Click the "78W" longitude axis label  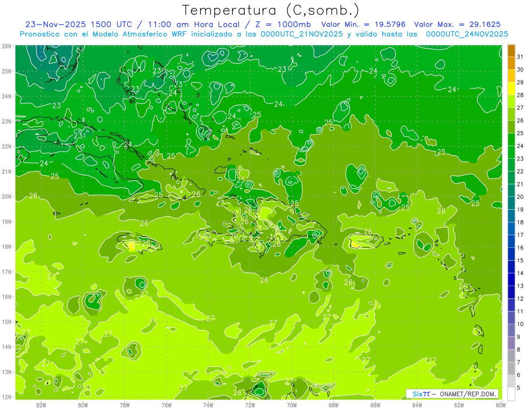125,405
